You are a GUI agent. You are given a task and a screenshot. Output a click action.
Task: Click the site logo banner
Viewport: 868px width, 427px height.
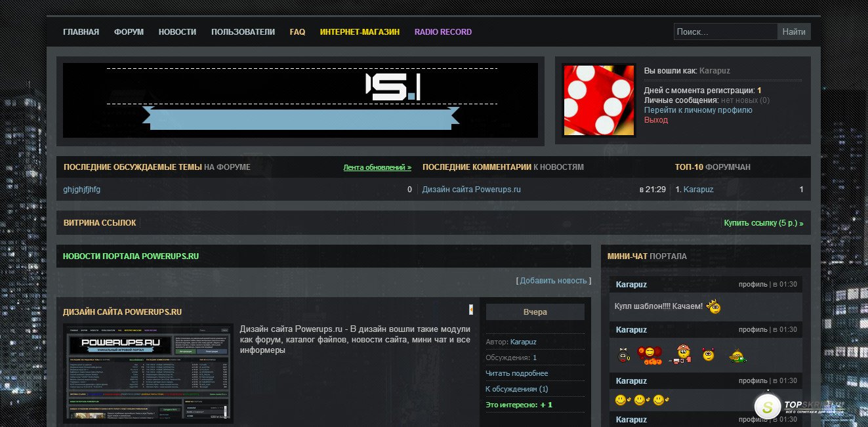tap(300, 100)
